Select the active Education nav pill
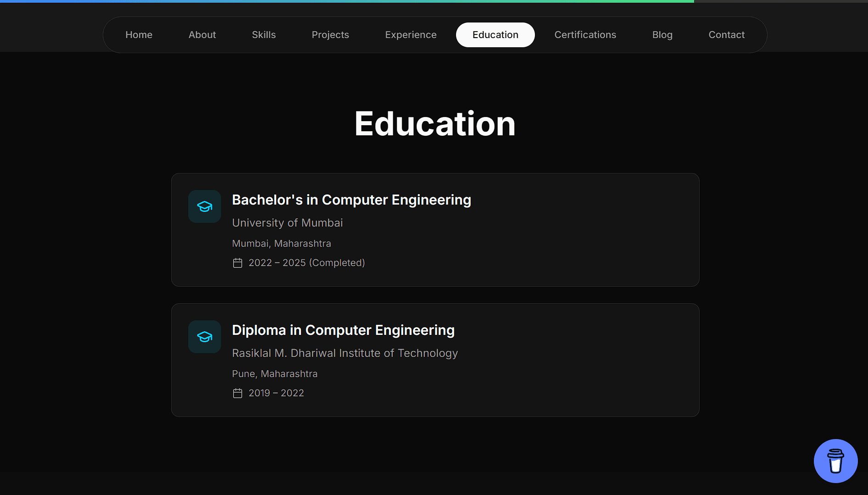 coord(495,35)
